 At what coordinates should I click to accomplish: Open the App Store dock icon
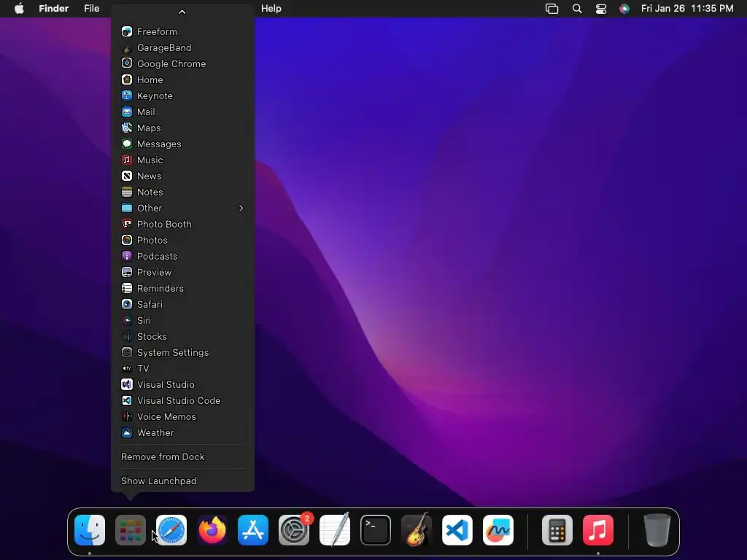(x=253, y=530)
